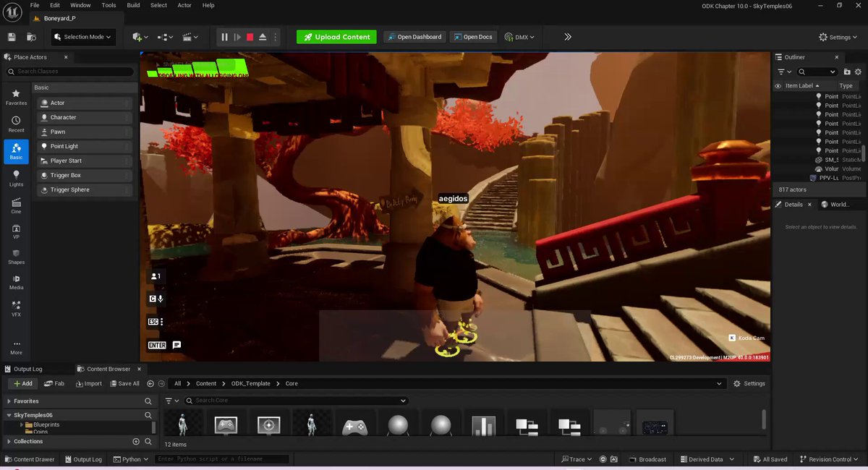Toggle the microphone push-to-talk C icon

click(x=156, y=299)
